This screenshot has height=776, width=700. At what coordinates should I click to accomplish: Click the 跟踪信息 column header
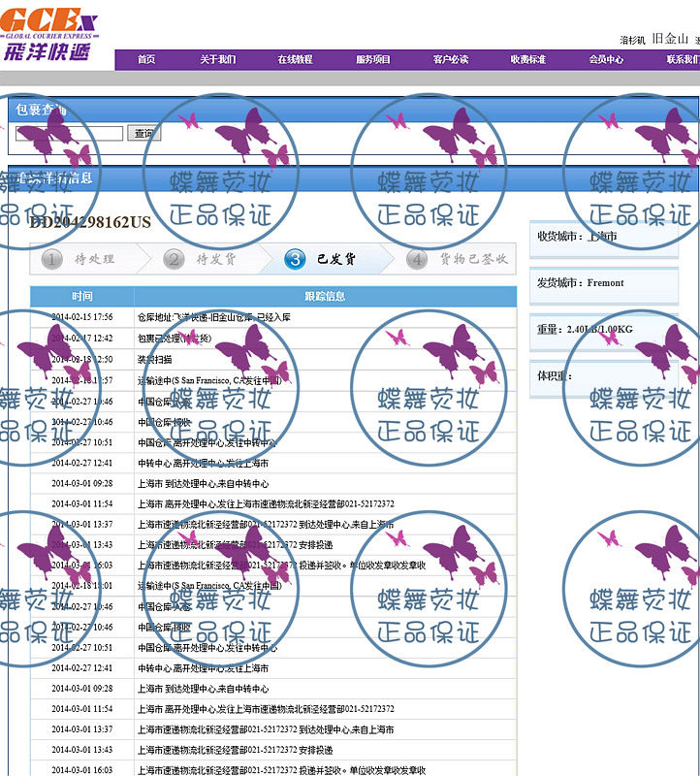click(325, 296)
